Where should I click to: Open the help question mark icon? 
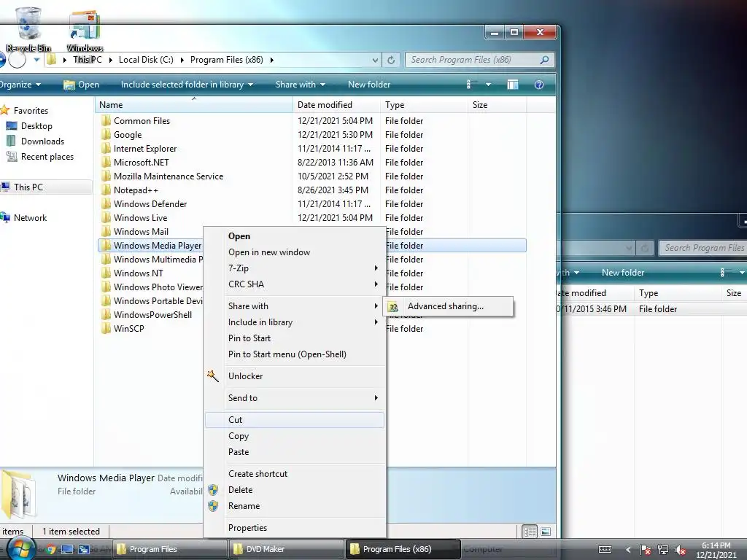coord(539,85)
